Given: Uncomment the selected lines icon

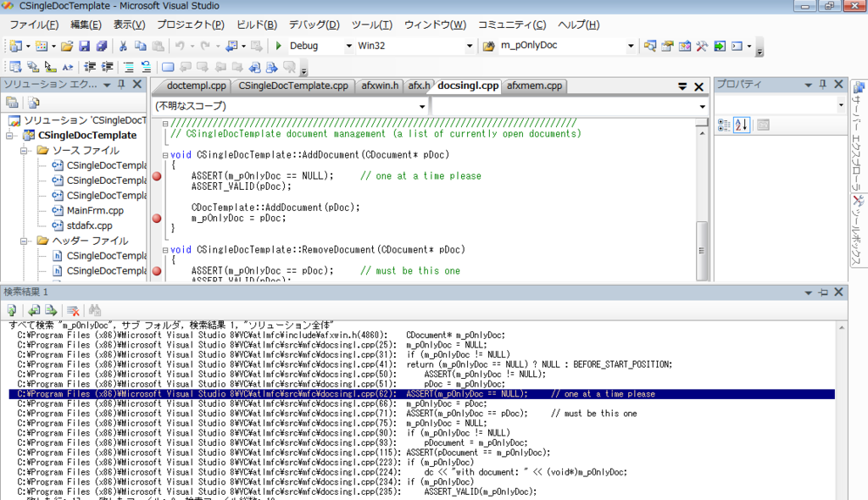Looking at the screenshot, I should click(146, 67).
